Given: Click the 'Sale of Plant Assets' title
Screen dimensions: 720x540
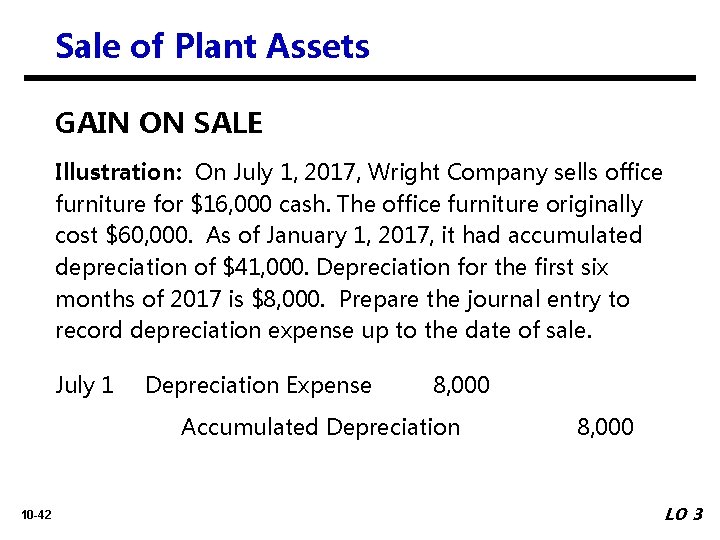Looking at the screenshot, I should (x=212, y=46).
